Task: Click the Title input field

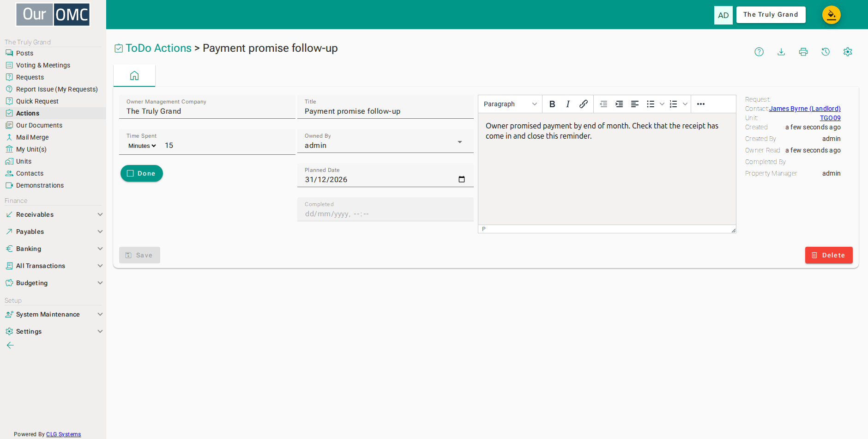Action: point(386,107)
